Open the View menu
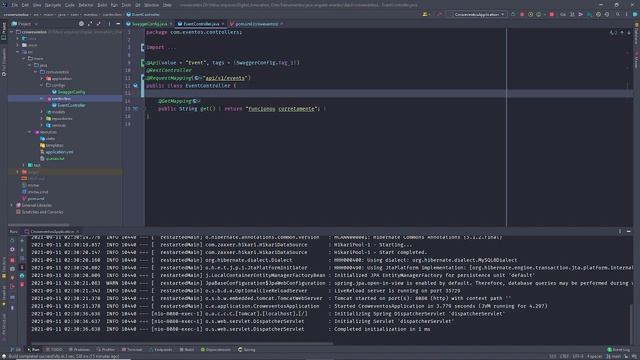The width and height of the screenshot is (640, 360). coord(37,5)
